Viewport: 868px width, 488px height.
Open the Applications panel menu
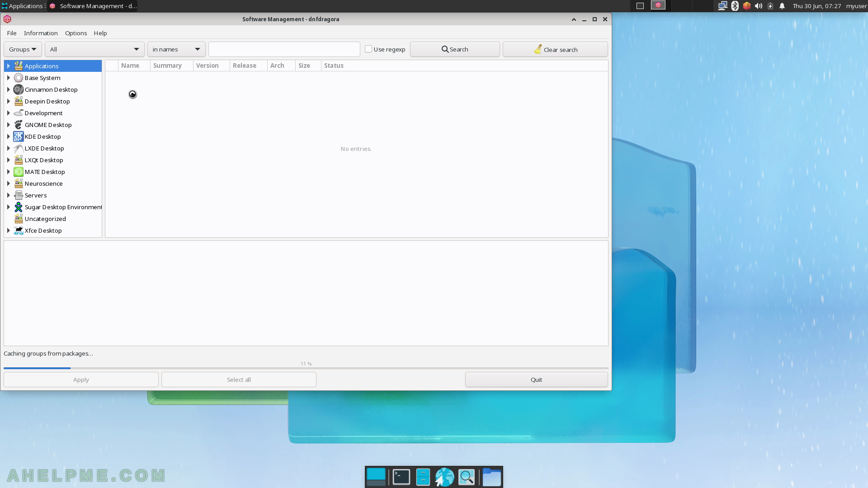point(23,6)
